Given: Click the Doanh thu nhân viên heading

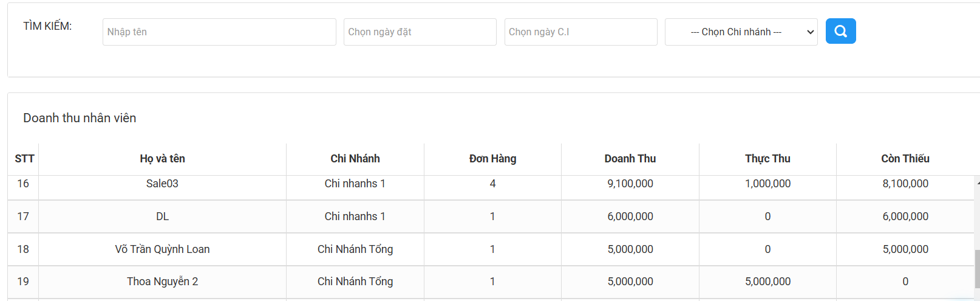Looking at the screenshot, I should pos(80,118).
